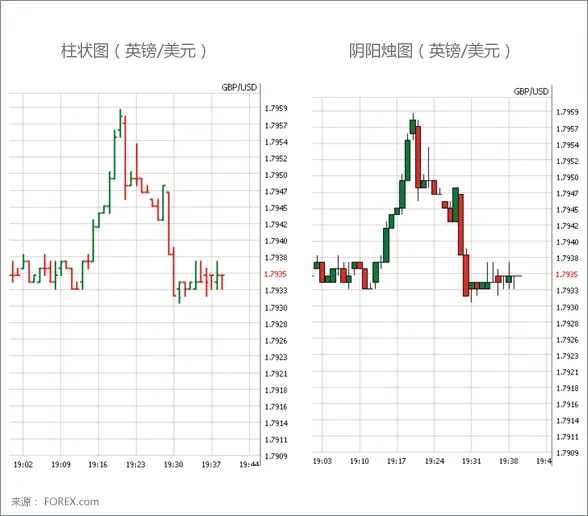Open the FOREX.com source text

[72, 502]
